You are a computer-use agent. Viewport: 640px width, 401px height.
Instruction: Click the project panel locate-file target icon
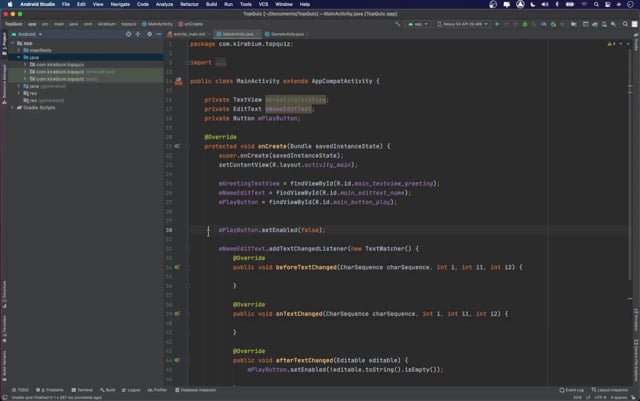coord(129,34)
